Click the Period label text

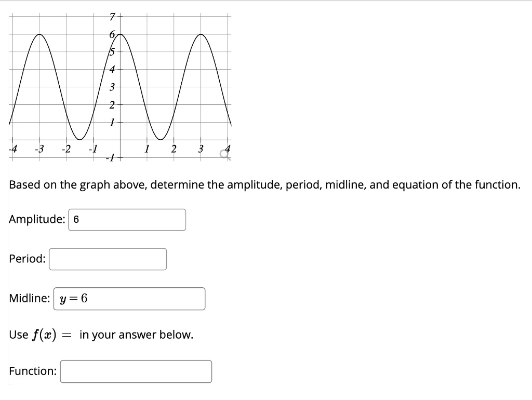click(x=27, y=259)
